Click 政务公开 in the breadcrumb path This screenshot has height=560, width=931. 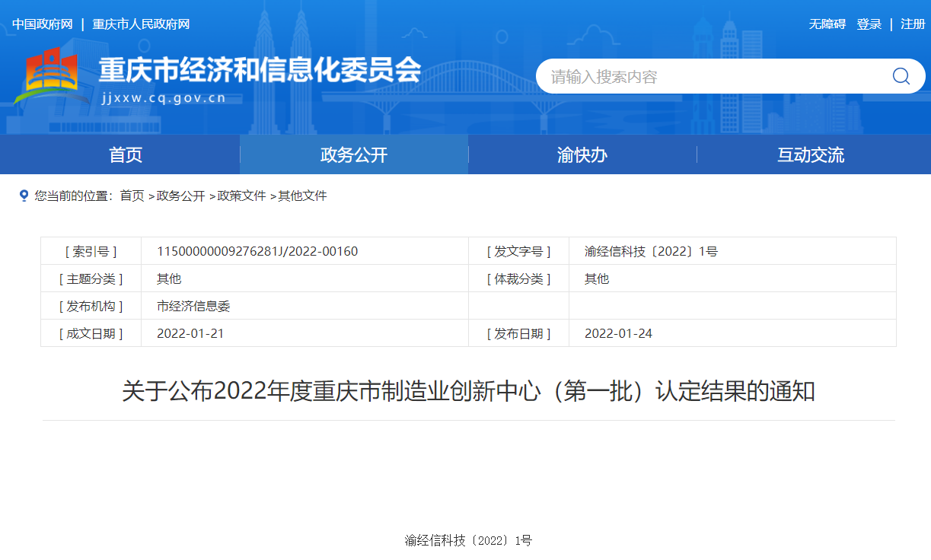(x=180, y=196)
